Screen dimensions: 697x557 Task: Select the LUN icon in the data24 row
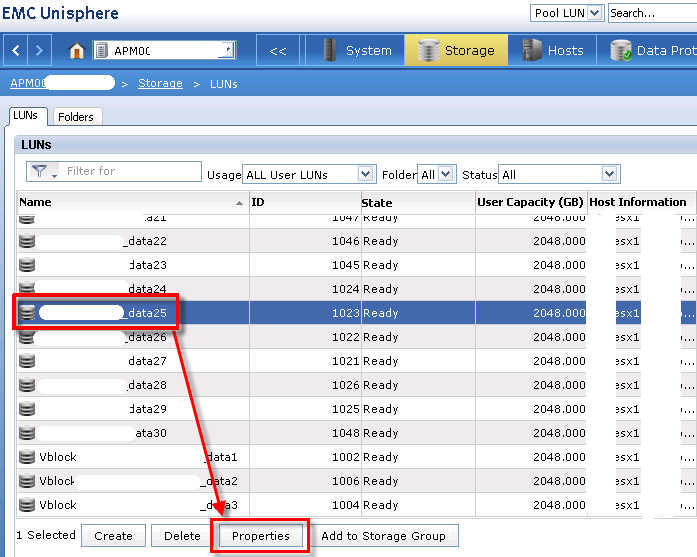tap(27, 288)
